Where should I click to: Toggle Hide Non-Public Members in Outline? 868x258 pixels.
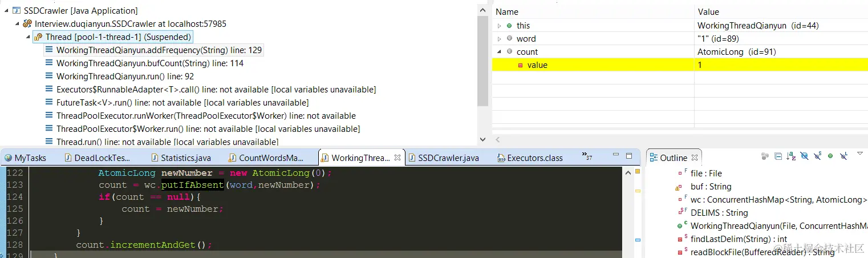[x=830, y=156]
